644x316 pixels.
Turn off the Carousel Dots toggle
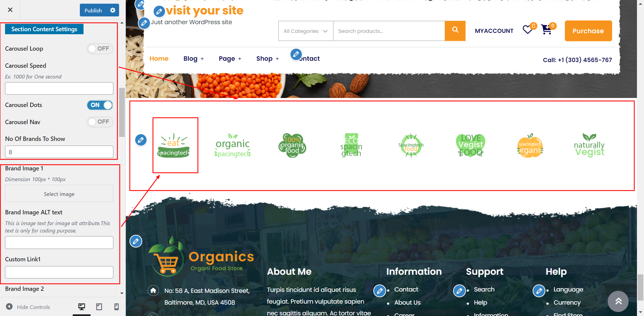coord(100,105)
